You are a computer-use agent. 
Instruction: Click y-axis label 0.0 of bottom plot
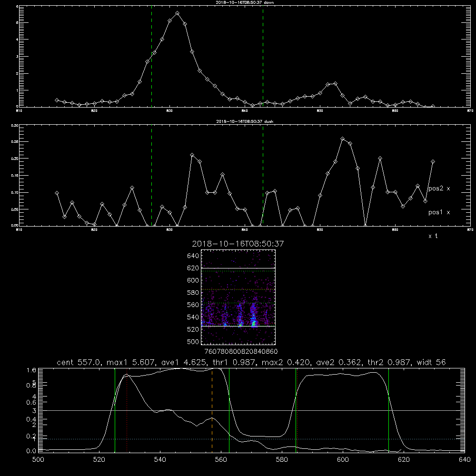click(x=31, y=451)
